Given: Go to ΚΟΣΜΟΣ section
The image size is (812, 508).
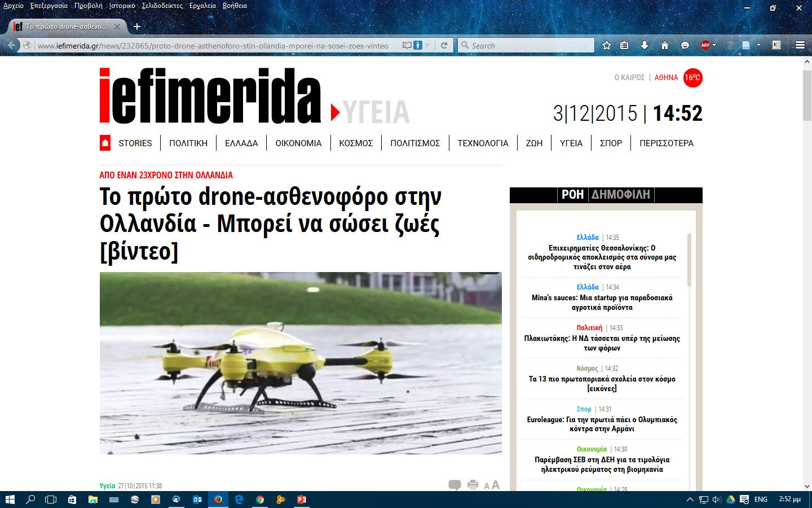Looking at the screenshot, I should tap(356, 143).
